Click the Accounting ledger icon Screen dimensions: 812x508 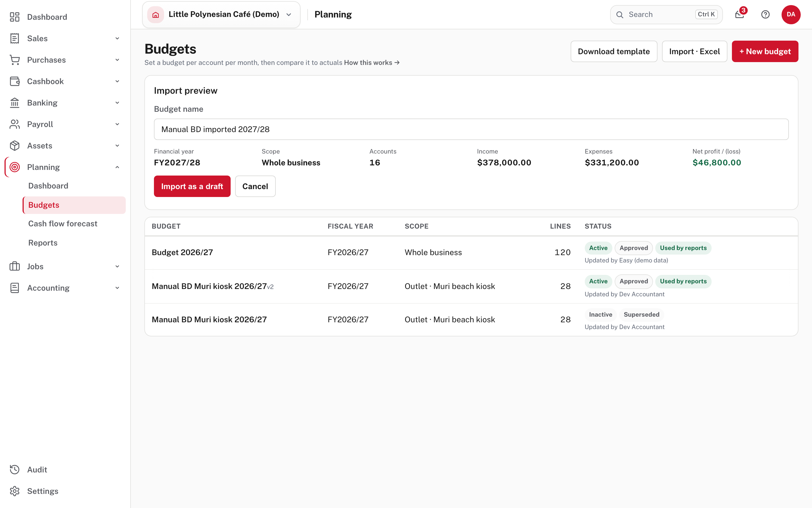pyautogui.click(x=14, y=288)
